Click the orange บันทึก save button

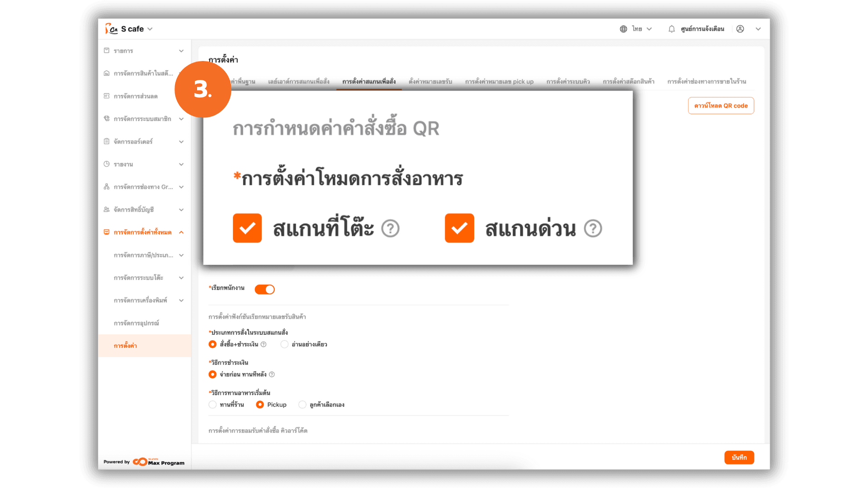click(739, 458)
